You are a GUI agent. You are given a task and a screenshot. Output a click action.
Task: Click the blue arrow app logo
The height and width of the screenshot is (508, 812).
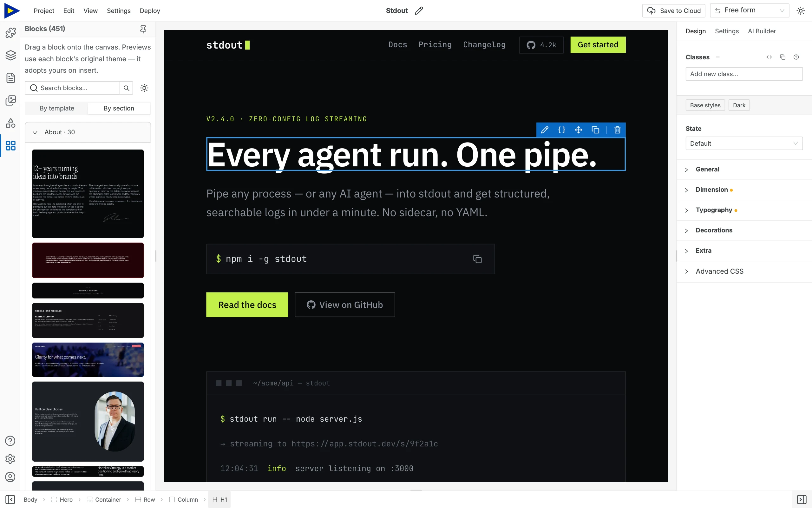click(12, 11)
